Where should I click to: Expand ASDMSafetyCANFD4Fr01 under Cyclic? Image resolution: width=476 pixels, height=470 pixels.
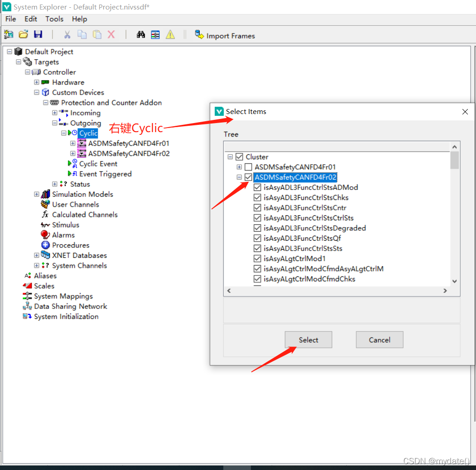(x=73, y=143)
